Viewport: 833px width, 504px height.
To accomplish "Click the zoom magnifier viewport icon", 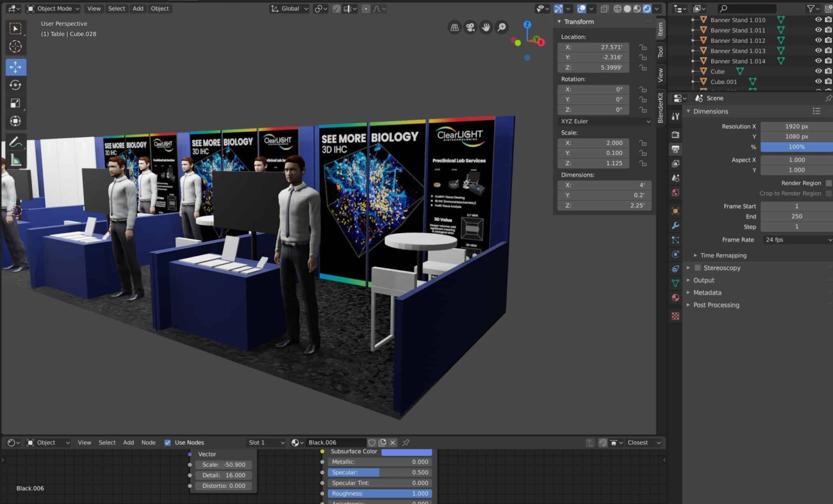I will tap(502, 27).
